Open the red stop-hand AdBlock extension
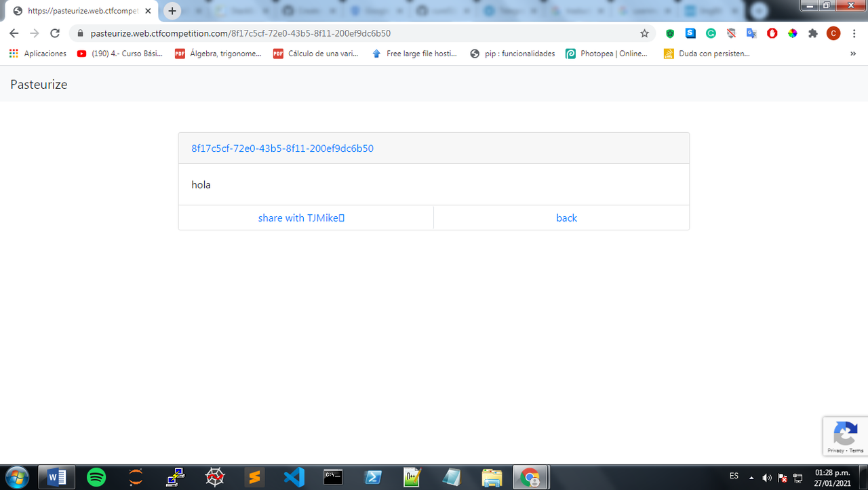 [x=772, y=33]
